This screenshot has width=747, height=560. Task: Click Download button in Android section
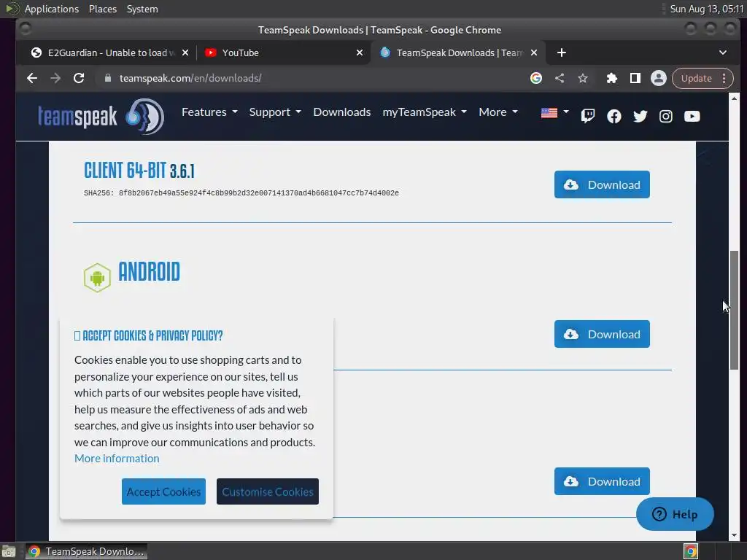pos(602,334)
